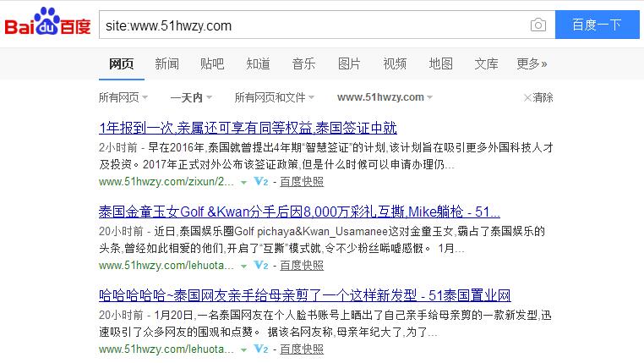Screen dimensions: 644x363
Task: Open 百度快照 of first result
Action: tap(302, 182)
